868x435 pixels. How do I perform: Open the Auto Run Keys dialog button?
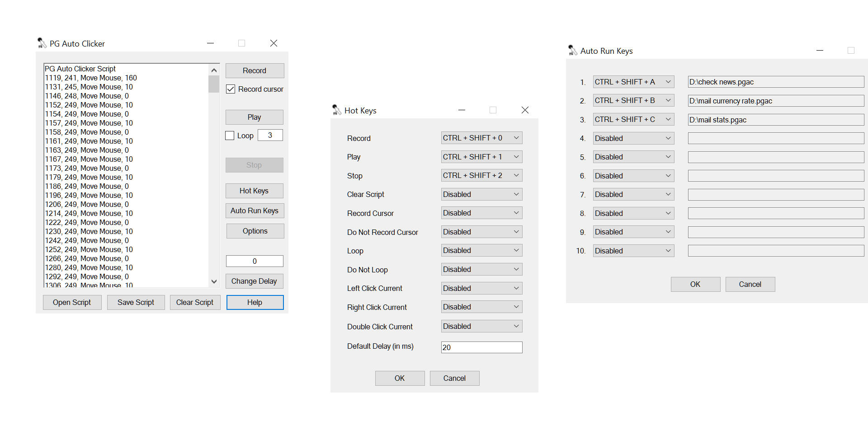(255, 210)
